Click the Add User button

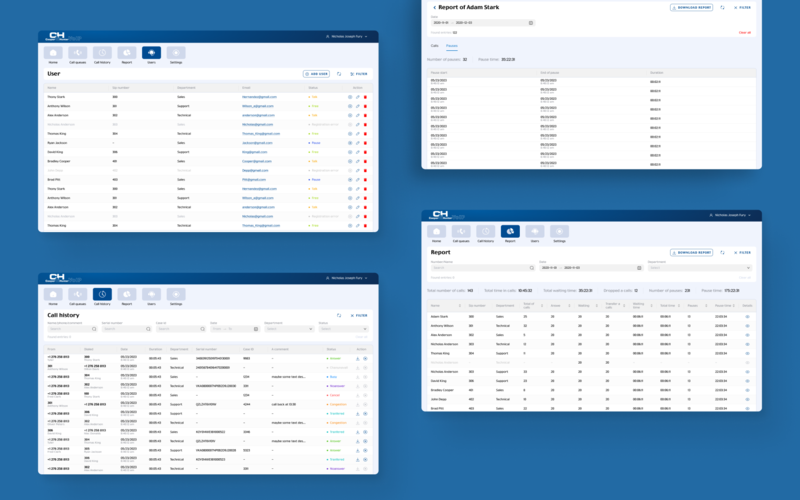point(316,74)
